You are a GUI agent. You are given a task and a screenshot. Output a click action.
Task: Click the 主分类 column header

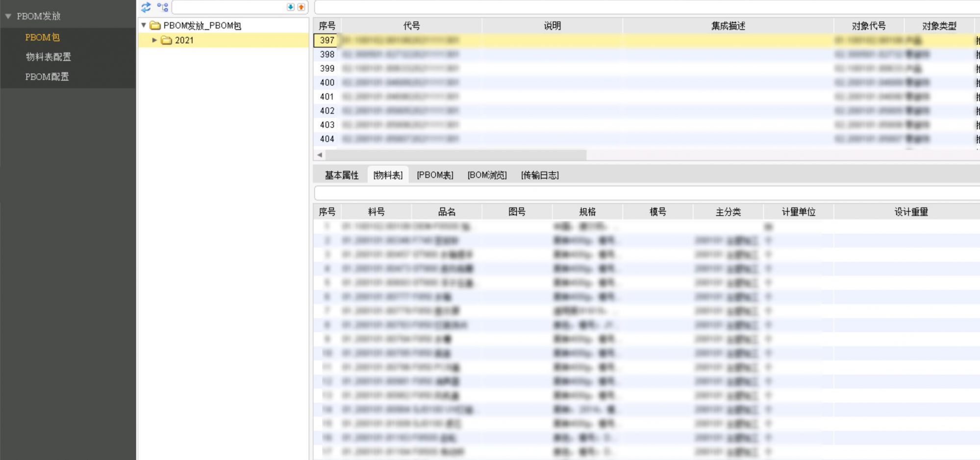pyautogui.click(x=728, y=212)
